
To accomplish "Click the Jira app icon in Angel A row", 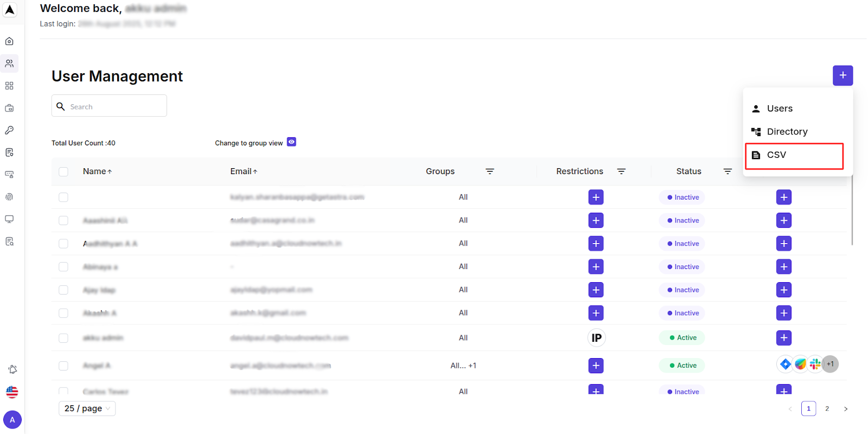I will [x=786, y=364].
